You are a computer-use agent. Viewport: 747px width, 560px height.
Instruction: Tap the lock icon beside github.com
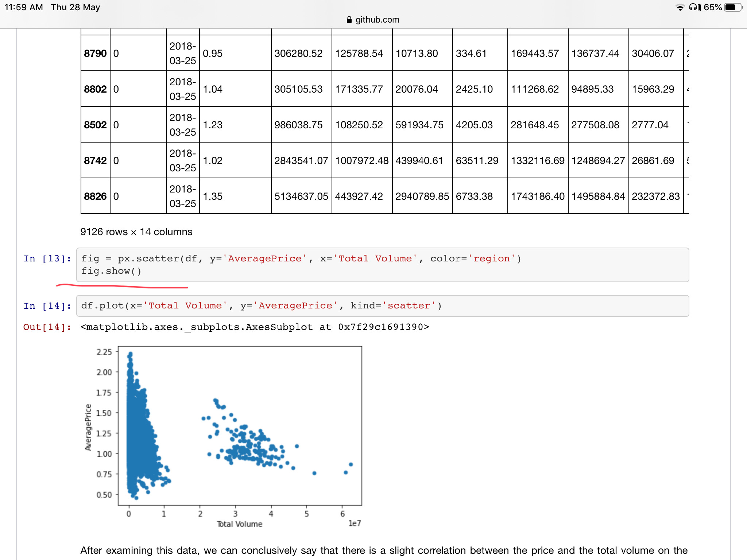[x=349, y=20]
